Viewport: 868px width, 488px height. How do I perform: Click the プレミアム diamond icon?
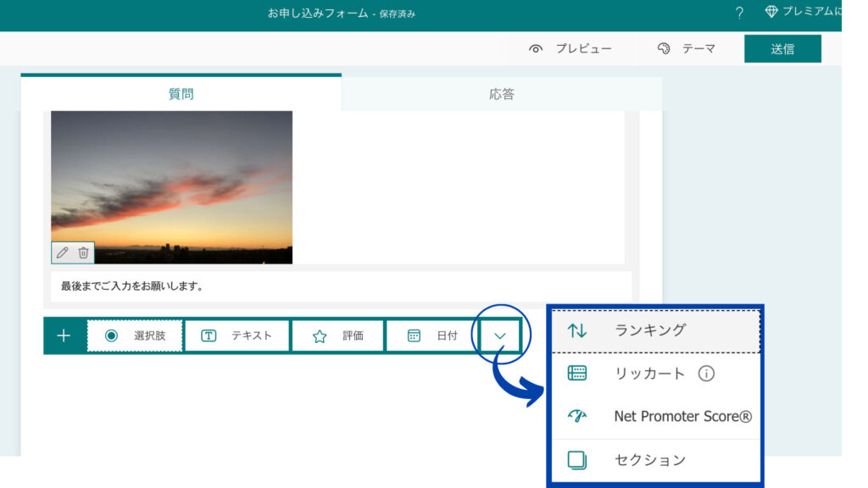coord(771,12)
